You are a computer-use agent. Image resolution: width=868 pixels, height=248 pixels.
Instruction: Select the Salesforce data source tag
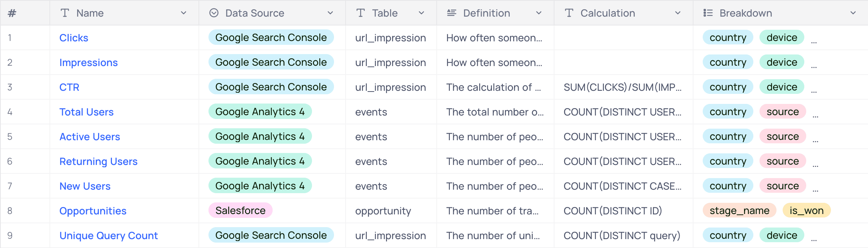click(x=241, y=211)
